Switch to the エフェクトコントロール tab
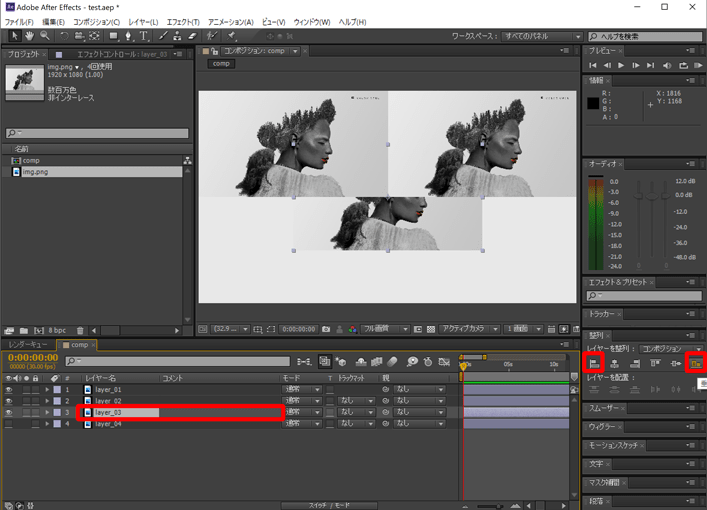Image resolution: width=707 pixels, height=510 pixels. [122, 55]
